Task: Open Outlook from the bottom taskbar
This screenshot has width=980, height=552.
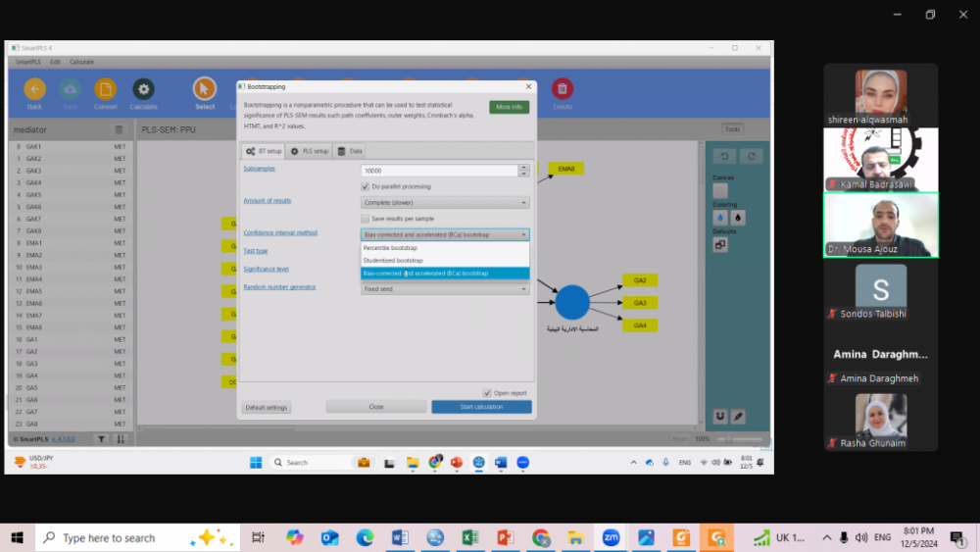Action: (330, 537)
